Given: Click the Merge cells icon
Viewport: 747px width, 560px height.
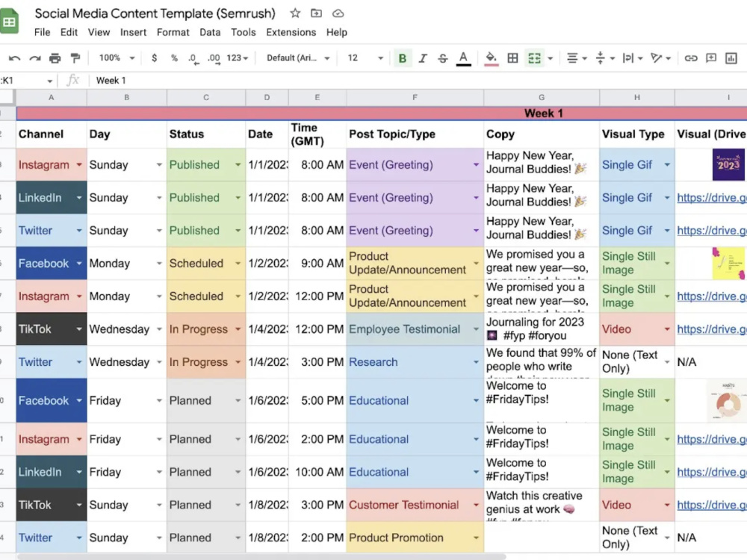Looking at the screenshot, I should (535, 58).
